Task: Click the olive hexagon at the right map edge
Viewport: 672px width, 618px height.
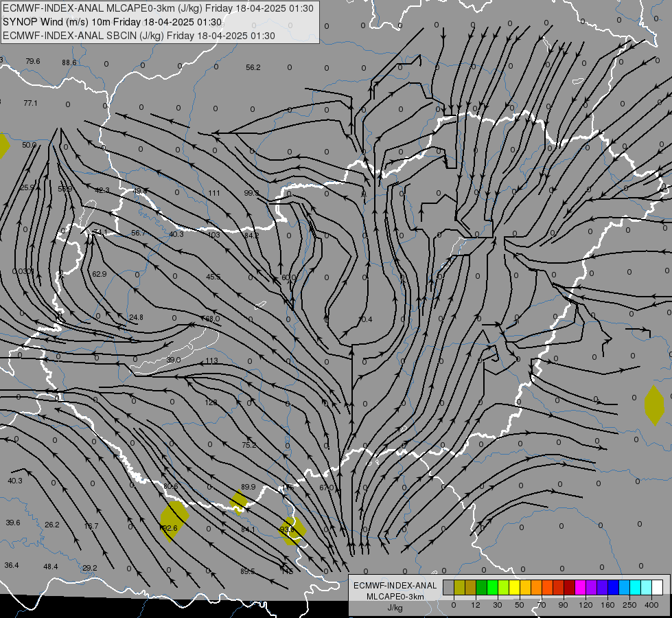Action: click(654, 405)
